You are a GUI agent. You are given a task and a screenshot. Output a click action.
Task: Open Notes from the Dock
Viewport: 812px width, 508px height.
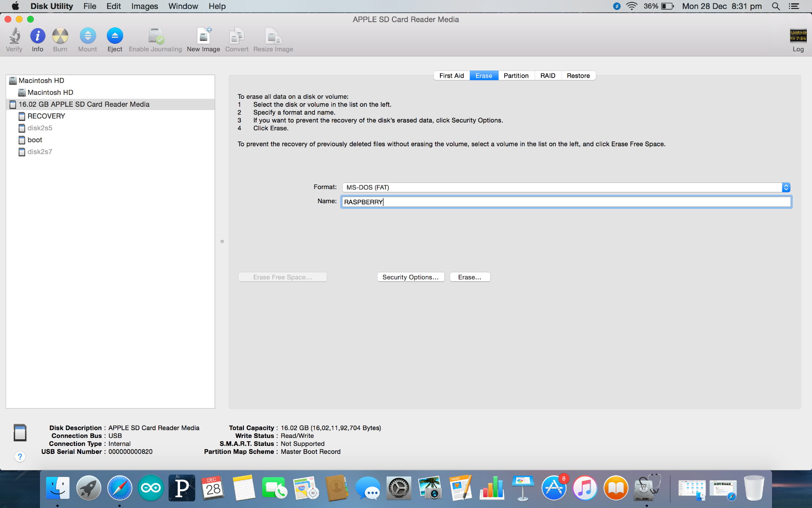tap(244, 488)
